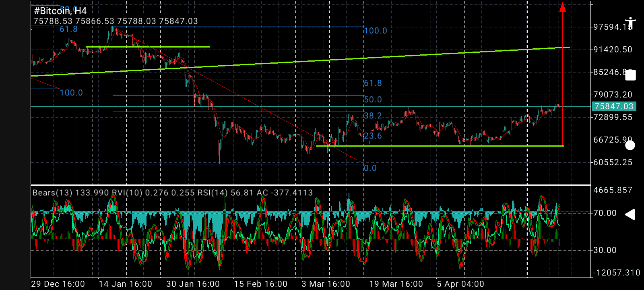This screenshot has width=644, height=290.
Task: Click the 19 Mar 16:00 time label
Action: pyautogui.click(x=396, y=284)
